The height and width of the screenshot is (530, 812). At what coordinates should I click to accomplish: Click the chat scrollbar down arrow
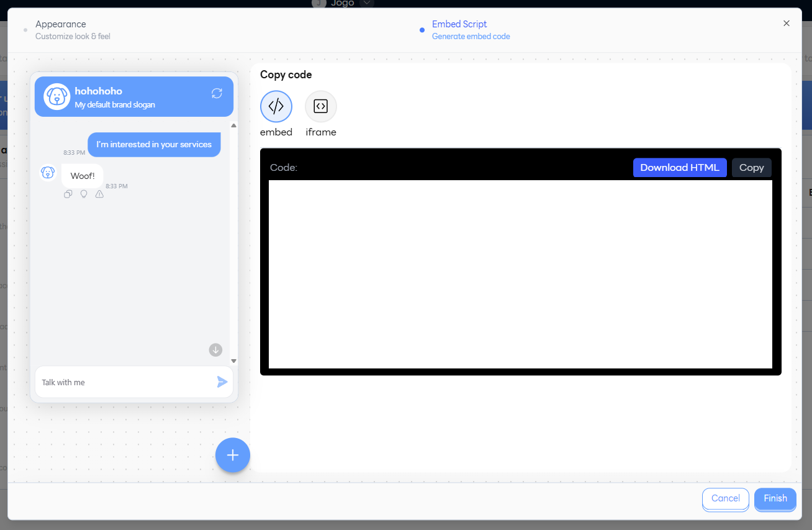tap(233, 361)
